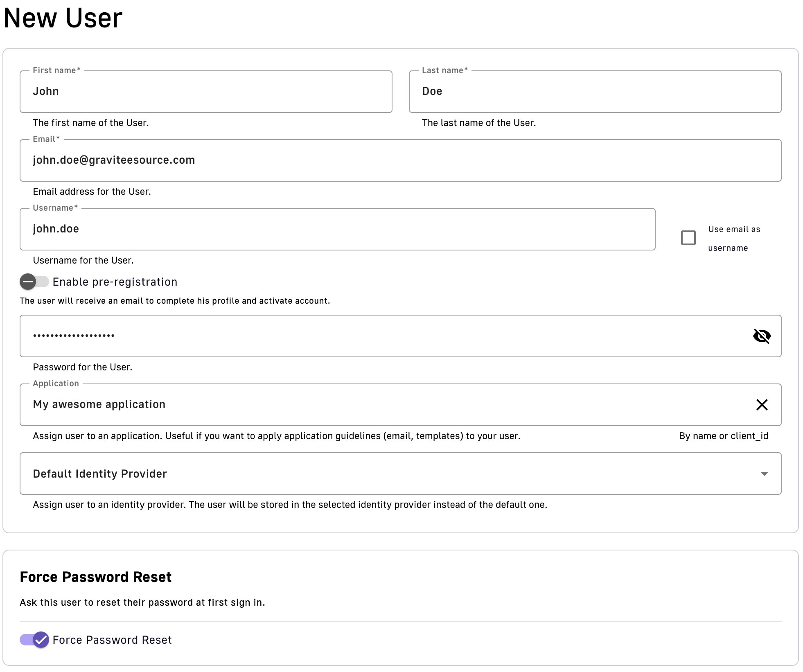Click the New User page title
The image size is (803, 672).
tap(63, 18)
